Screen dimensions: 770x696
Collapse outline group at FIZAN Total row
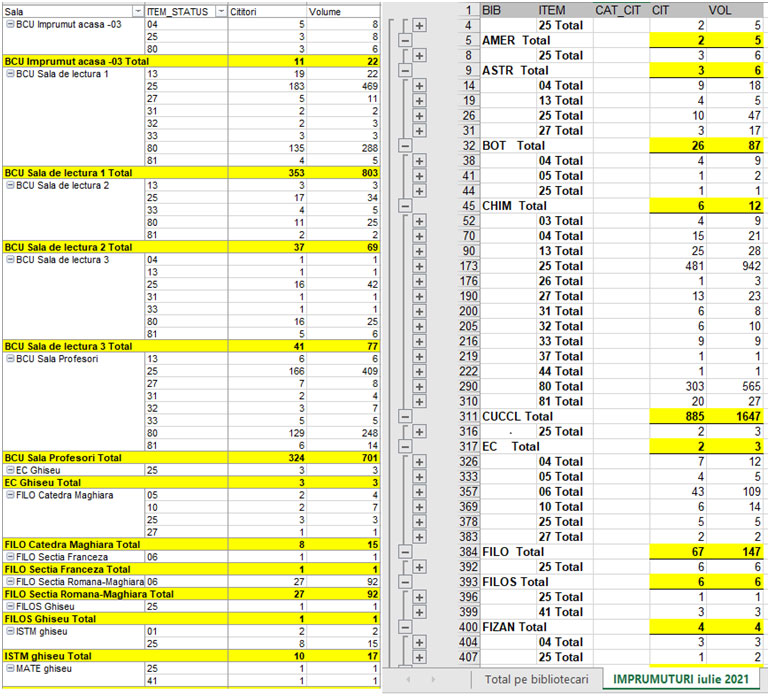click(405, 627)
